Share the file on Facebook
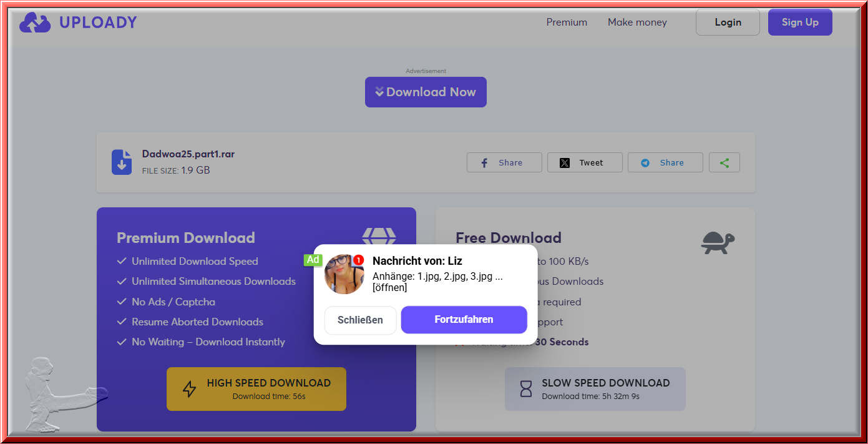The height and width of the screenshot is (444, 868). click(x=504, y=162)
